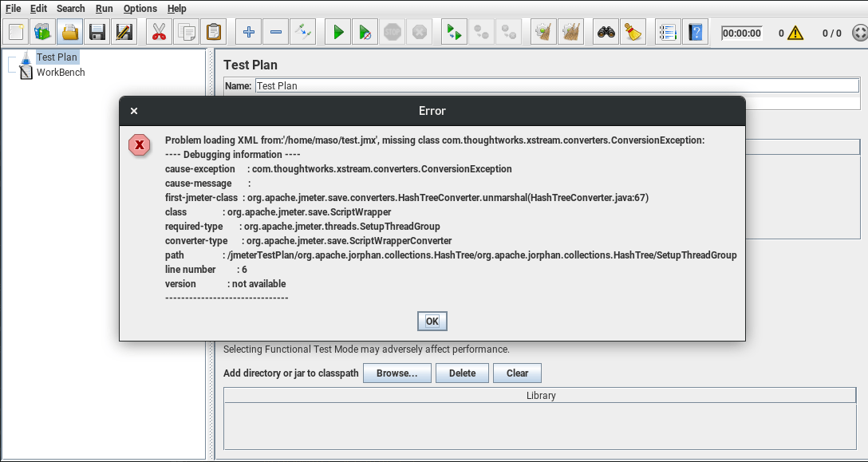Collapse all tree nodes
Image resolution: width=868 pixels, height=462 pixels.
(x=276, y=32)
